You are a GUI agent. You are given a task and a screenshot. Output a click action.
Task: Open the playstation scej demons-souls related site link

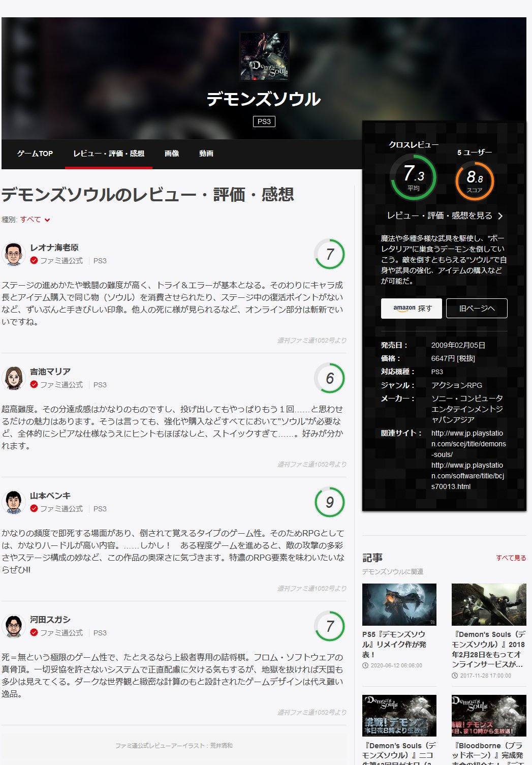pos(468,444)
